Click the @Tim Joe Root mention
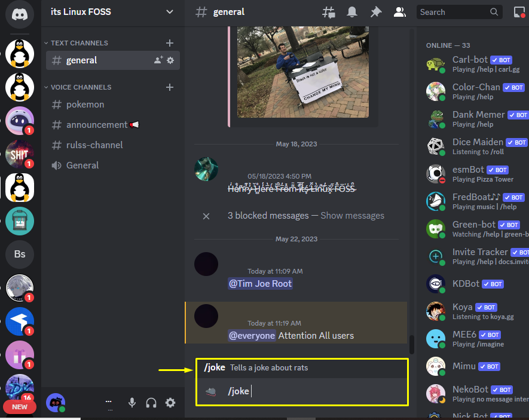529x420 pixels. click(x=260, y=283)
